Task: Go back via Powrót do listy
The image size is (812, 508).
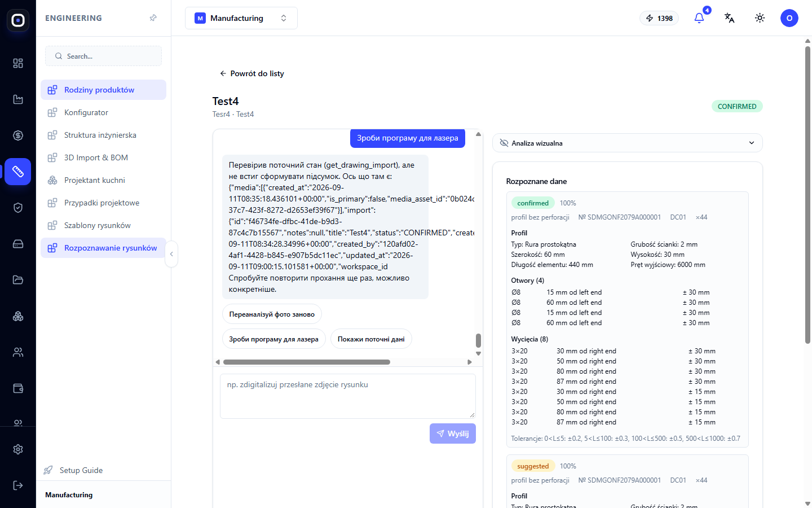Action: point(251,73)
